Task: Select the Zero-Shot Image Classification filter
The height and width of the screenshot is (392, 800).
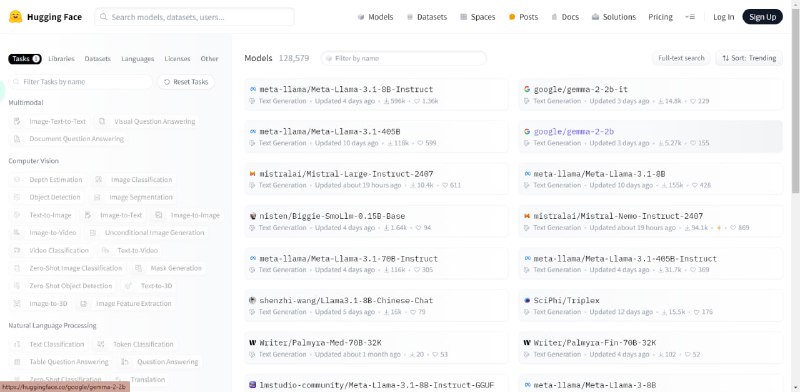Action: pyautogui.click(x=68, y=268)
